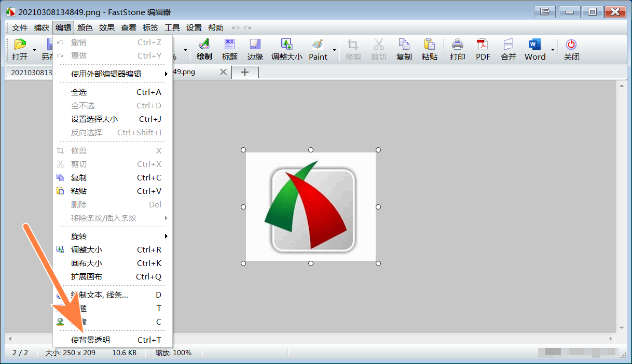Expand 使用外部编辑器编辑 submenu

click(113, 74)
